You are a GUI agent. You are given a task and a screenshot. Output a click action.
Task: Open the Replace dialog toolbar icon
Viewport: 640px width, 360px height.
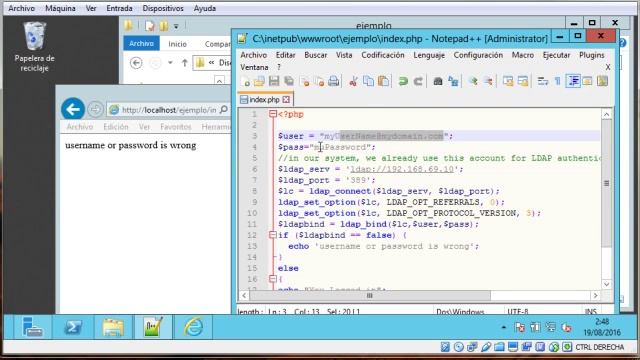(453, 81)
